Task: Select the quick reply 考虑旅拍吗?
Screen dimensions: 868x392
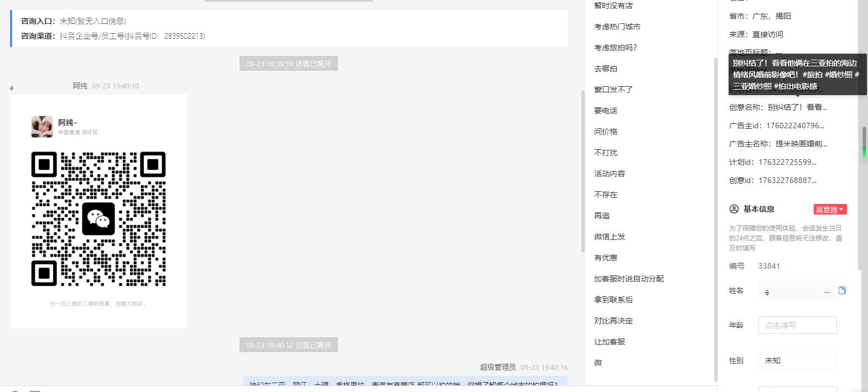Action: point(615,48)
